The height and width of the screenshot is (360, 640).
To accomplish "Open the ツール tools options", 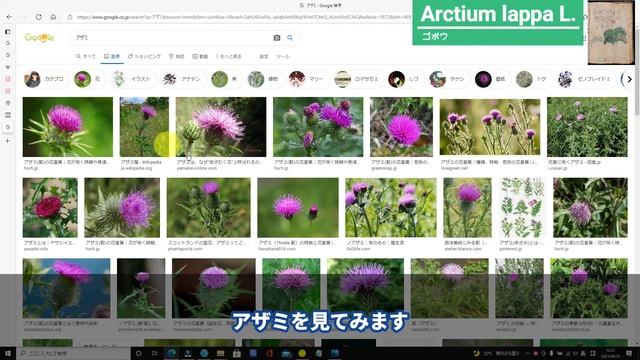I will point(282,56).
